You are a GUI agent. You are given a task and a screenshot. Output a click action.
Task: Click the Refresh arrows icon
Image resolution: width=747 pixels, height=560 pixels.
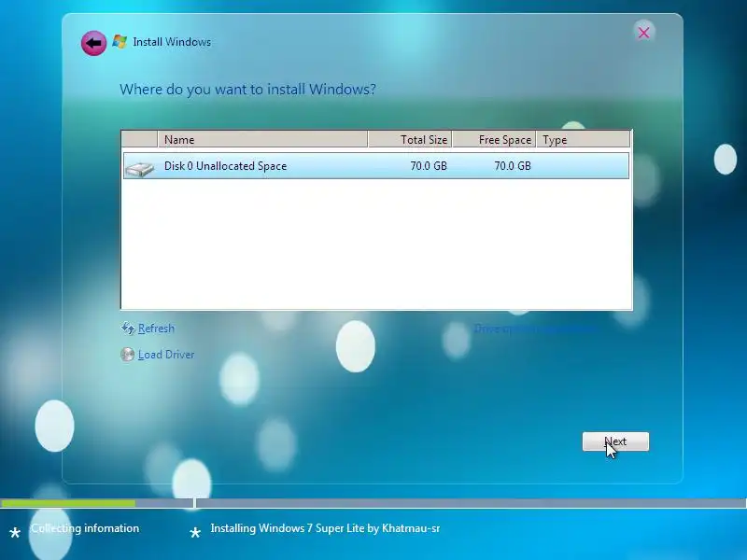[x=128, y=329]
